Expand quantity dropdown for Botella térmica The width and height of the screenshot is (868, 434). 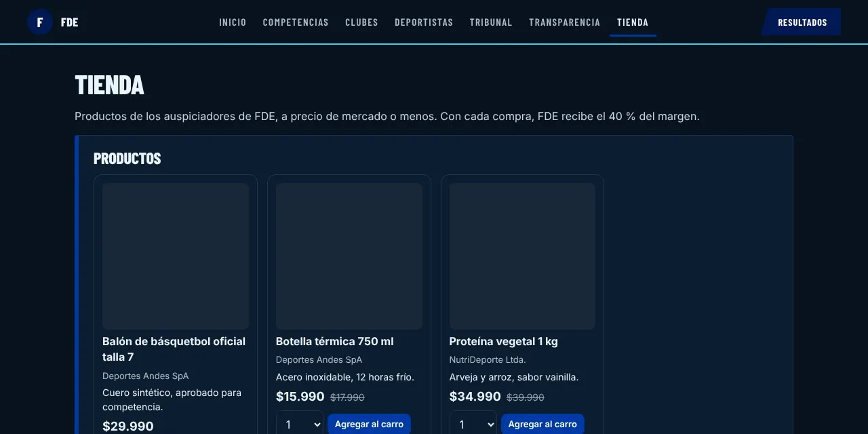tap(300, 425)
